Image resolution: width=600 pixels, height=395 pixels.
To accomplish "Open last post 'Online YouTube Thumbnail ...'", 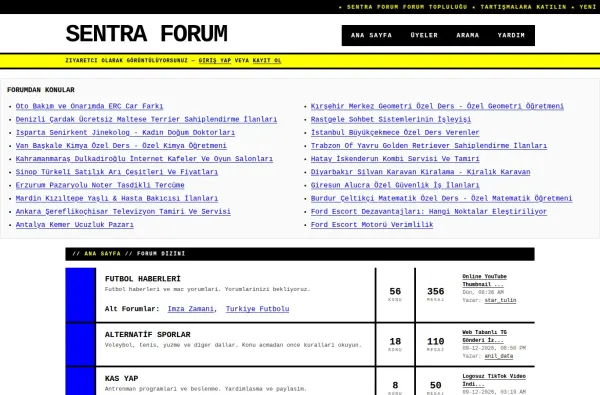I will [x=484, y=280].
